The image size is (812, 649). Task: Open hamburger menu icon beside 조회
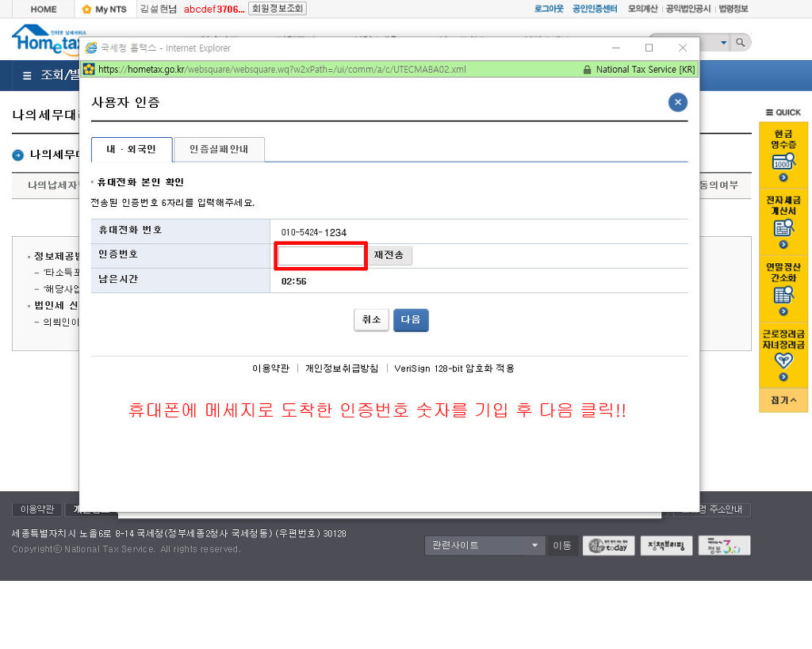tap(27, 75)
